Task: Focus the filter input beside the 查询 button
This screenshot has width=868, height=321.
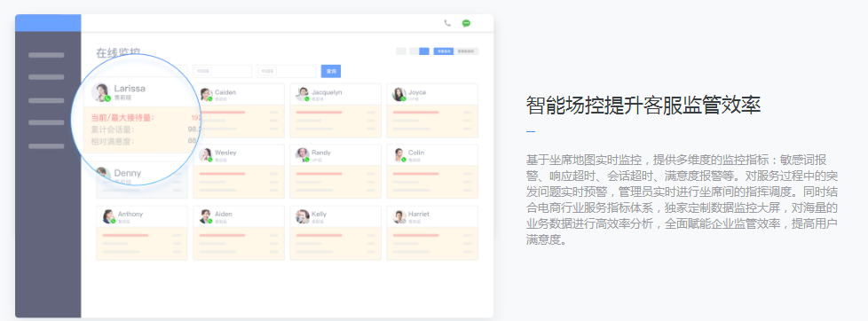Action: [288, 71]
